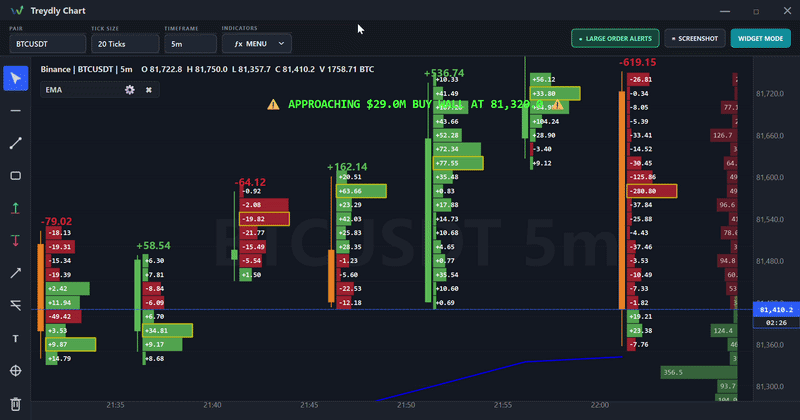Viewport: 800px width, 420px height.
Task: Click the -79.02 delta total
Action: tap(56, 221)
